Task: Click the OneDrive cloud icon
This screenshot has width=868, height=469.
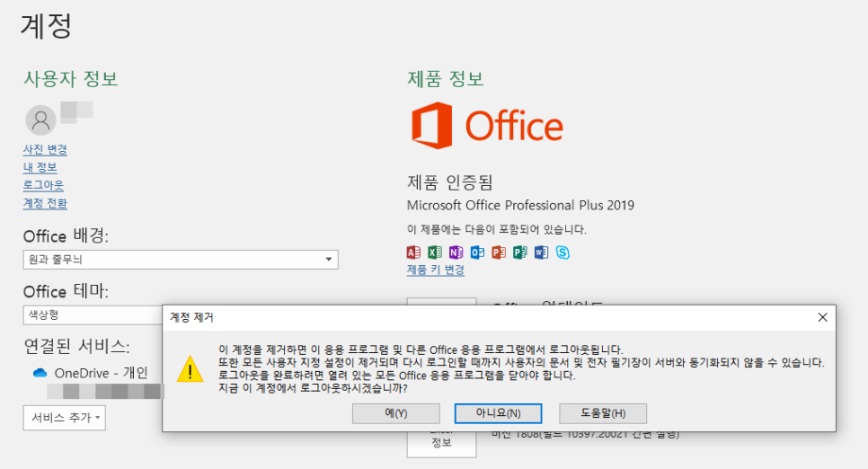Action: tap(40, 373)
